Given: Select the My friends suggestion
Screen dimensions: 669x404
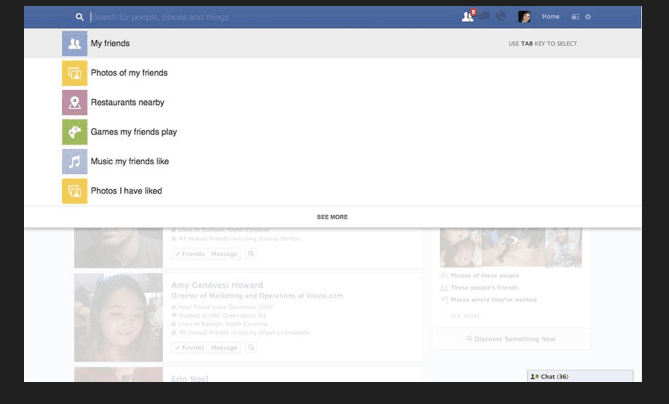Looking at the screenshot, I should tap(333, 43).
